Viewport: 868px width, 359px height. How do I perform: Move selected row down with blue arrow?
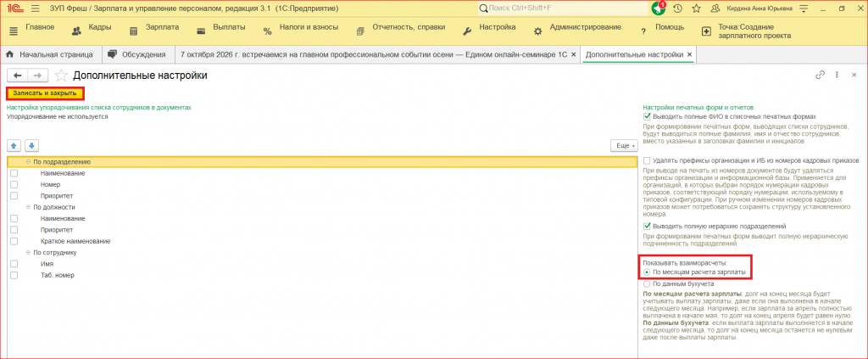click(31, 146)
